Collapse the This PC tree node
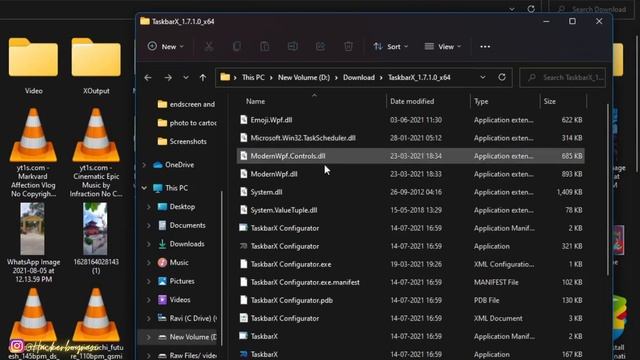Screen dimensions: 640x360 144,188
